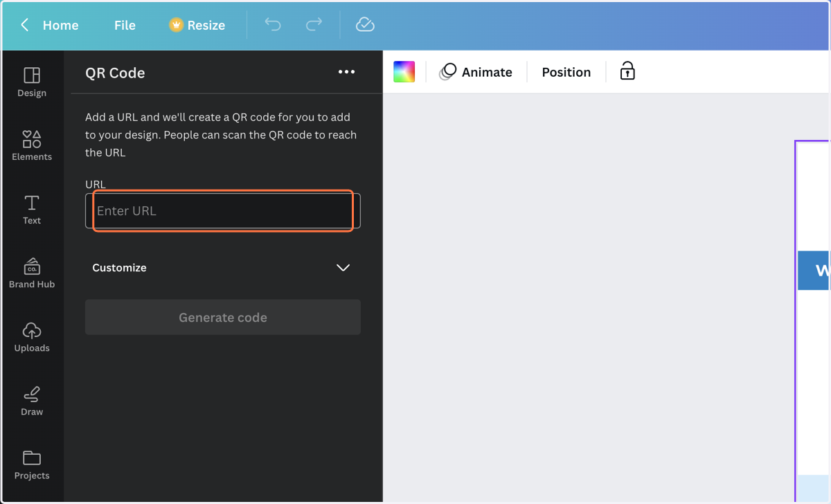Open the File menu
Viewport: 831px width, 504px height.
125,25
